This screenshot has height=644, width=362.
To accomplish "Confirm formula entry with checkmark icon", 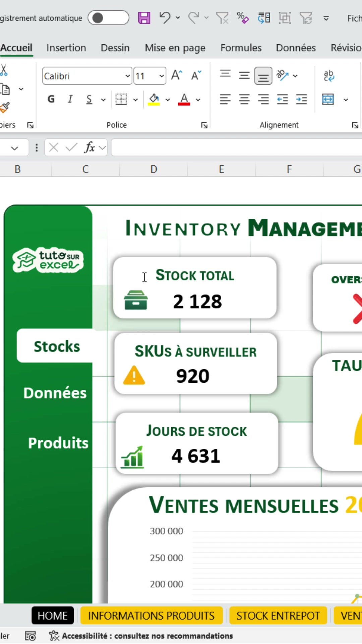I will tap(71, 147).
